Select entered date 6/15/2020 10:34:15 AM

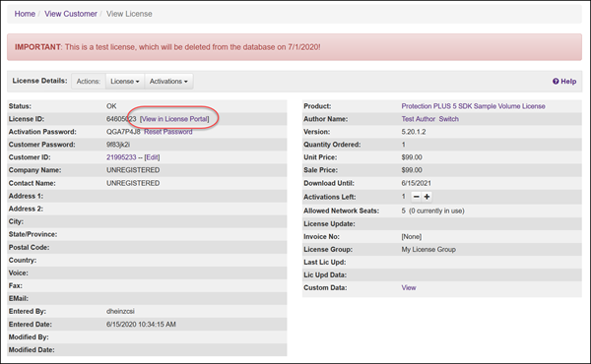141,325
